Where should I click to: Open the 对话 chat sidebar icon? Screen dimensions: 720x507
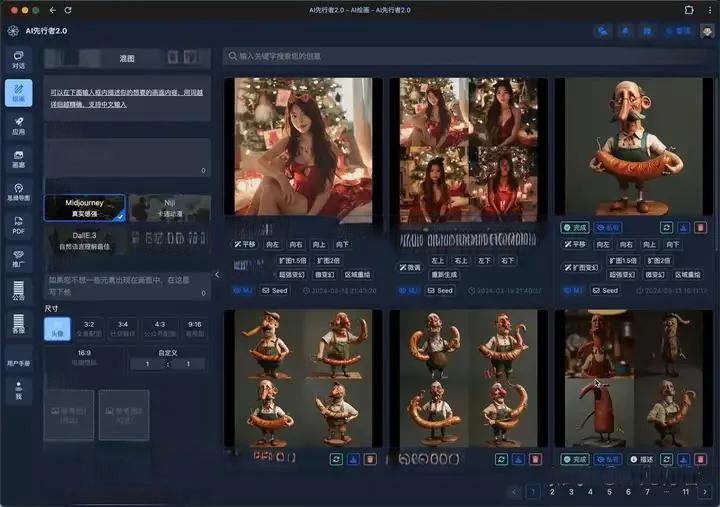(x=18, y=58)
